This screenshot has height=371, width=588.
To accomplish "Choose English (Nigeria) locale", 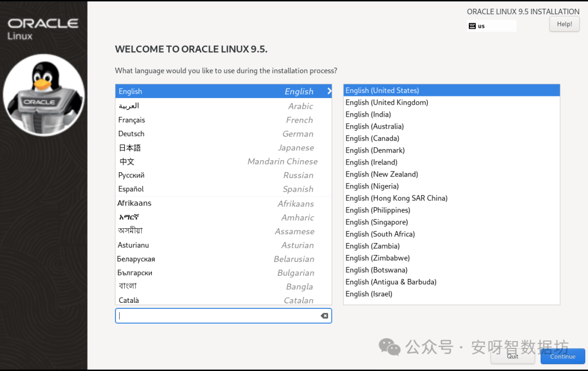I will [451, 186].
